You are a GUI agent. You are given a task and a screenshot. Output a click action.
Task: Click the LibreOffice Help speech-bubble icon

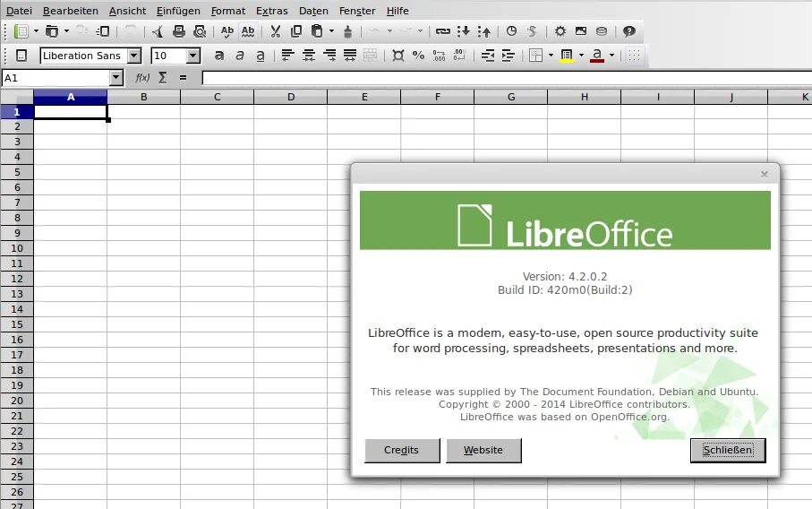coord(629,31)
